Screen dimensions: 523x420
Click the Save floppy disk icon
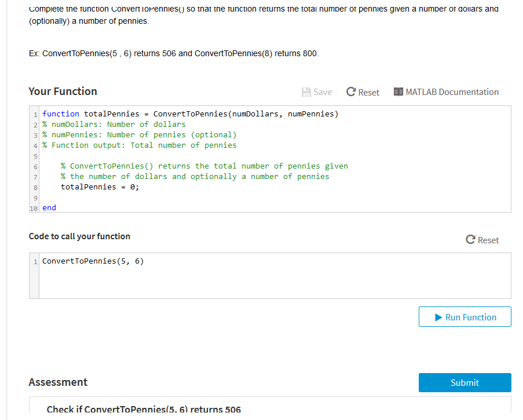[307, 92]
